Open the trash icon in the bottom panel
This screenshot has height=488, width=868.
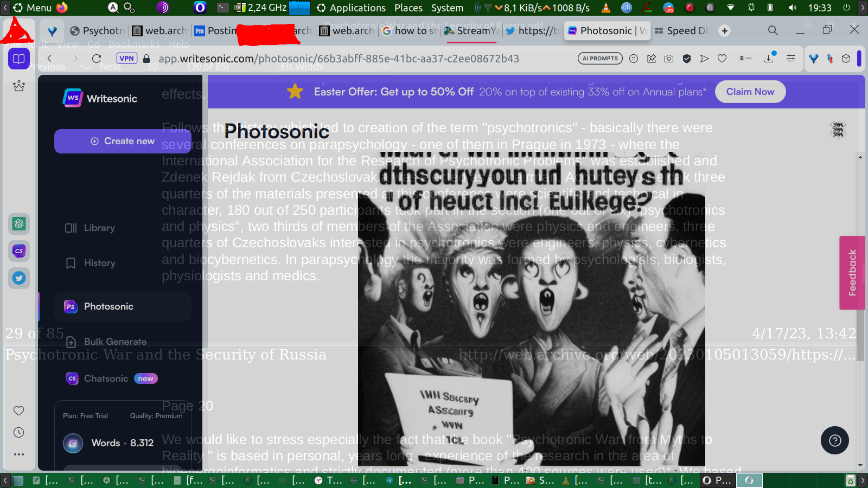click(x=850, y=480)
